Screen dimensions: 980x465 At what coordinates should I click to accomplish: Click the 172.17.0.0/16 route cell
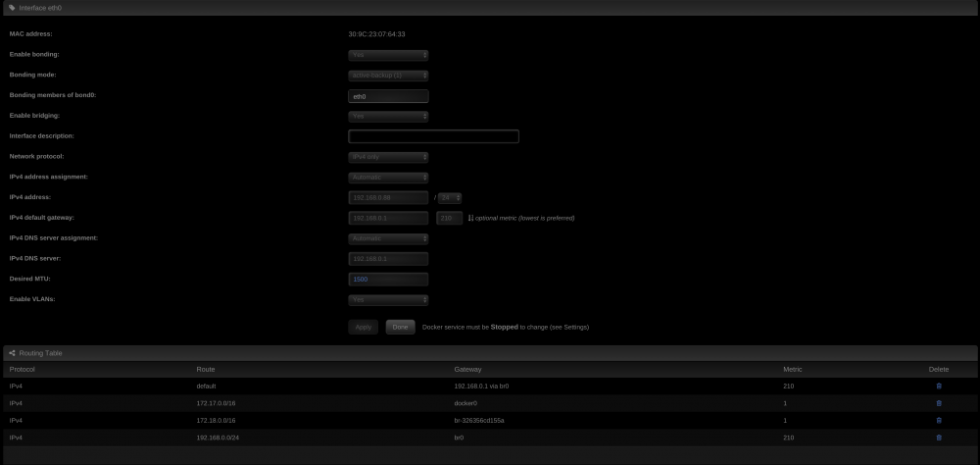(x=216, y=403)
